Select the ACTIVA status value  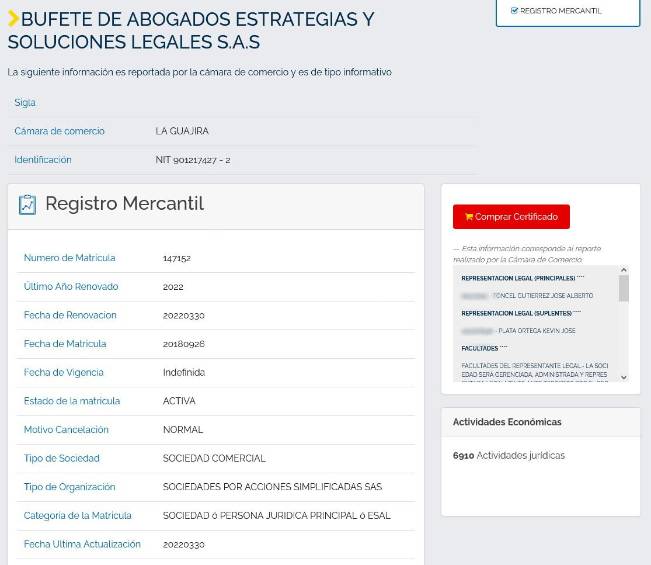[179, 401]
